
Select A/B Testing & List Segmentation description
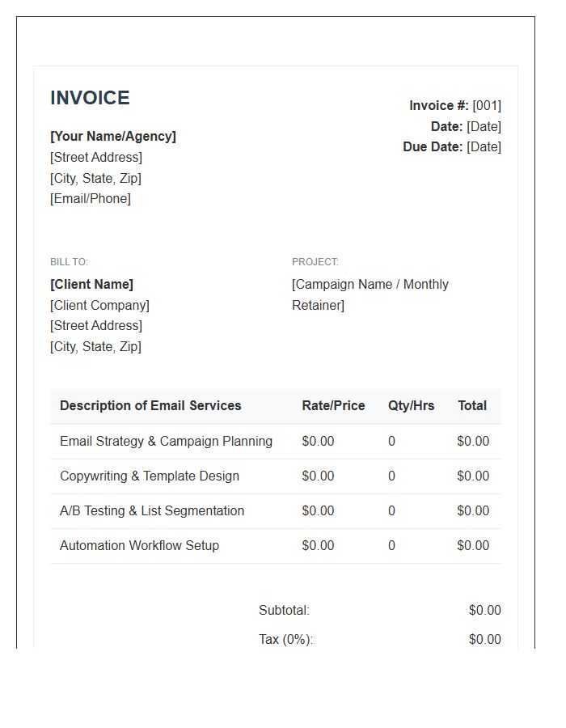click(x=152, y=510)
